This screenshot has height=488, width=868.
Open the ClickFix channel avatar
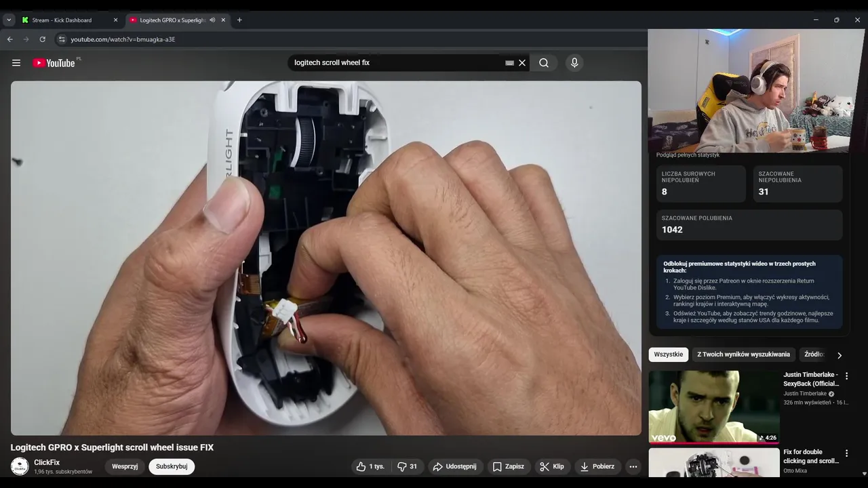20,466
